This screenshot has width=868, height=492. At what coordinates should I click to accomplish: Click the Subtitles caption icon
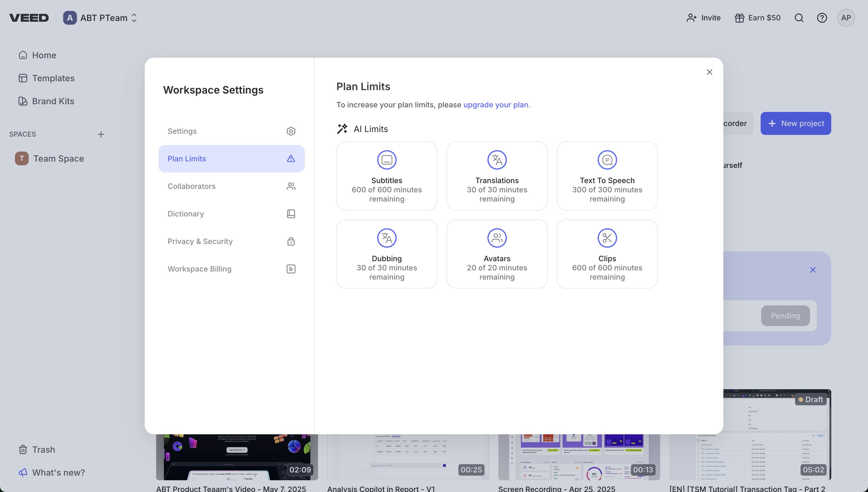pos(387,160)
